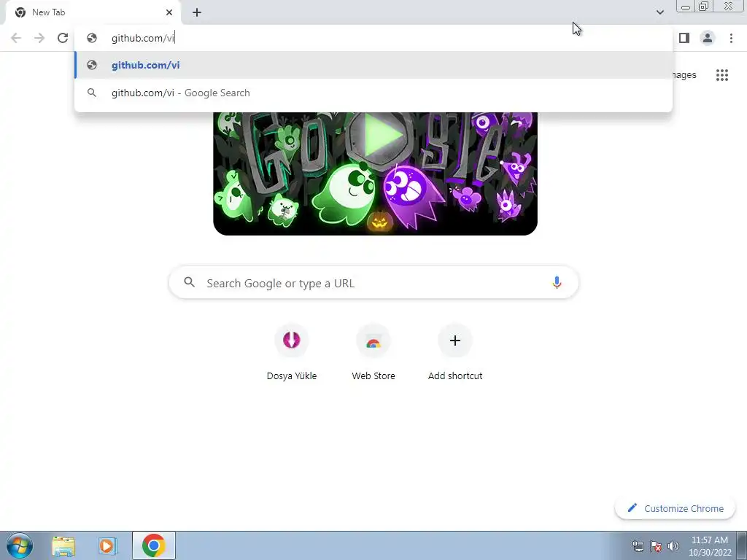This screenshot has width=747, height=560.
Task: Click Customize Chrome button
Action: click(x=676, y=508)
